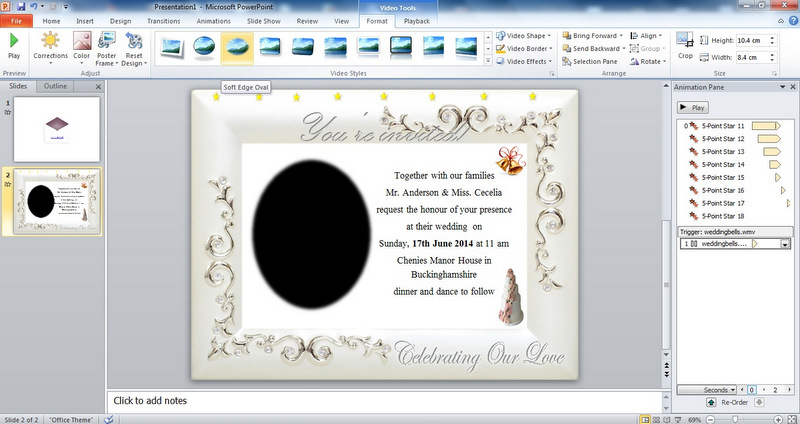Screen dimensions: 800x424
Task: Open Bring Forward options
Action: coord(593,36)
